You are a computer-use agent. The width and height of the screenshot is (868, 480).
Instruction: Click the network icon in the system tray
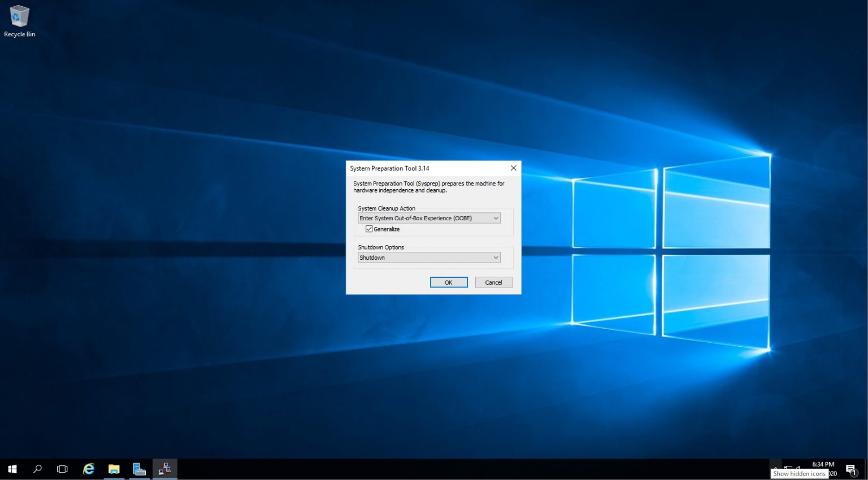point(787,467)
